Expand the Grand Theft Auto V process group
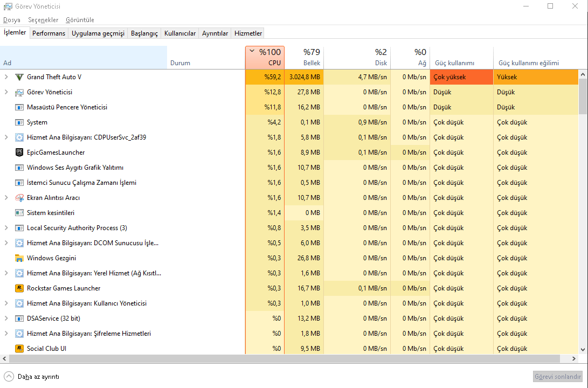Screen dimensions: 588x388 coord(6,77)
